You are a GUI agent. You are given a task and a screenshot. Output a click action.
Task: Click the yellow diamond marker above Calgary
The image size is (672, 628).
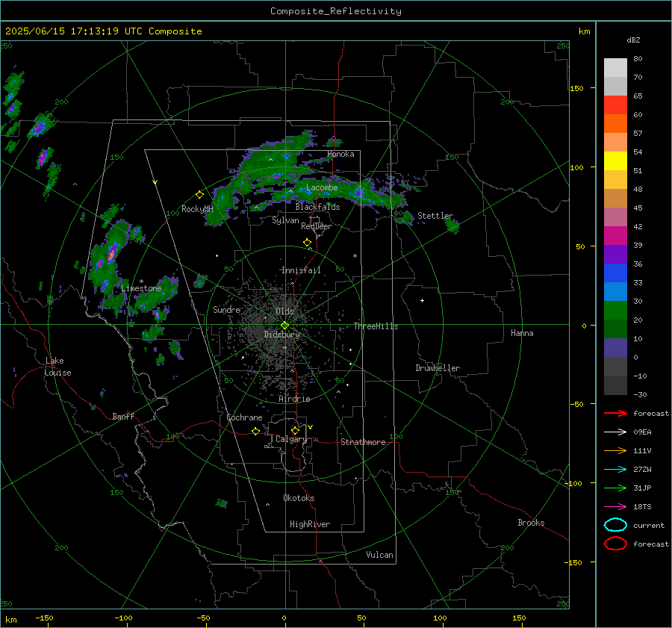[x=295, y=430]
